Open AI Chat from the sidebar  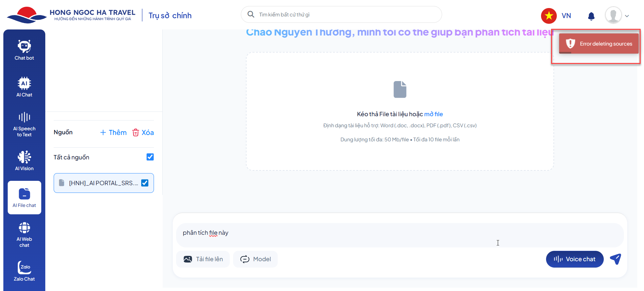24,87
